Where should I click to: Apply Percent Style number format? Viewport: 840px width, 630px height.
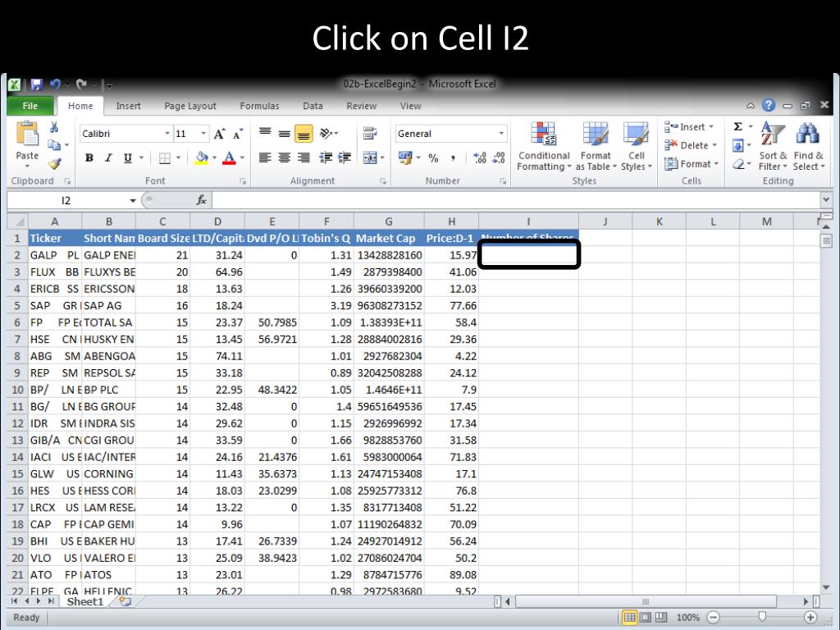coord(433,158)
